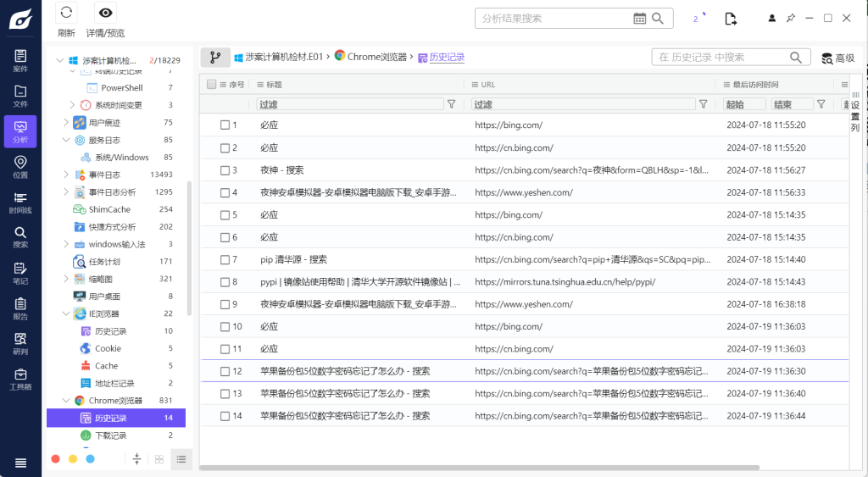Open 搜索 in left sidebar
The width and height of the screenshot is (868, 477).
20,237
